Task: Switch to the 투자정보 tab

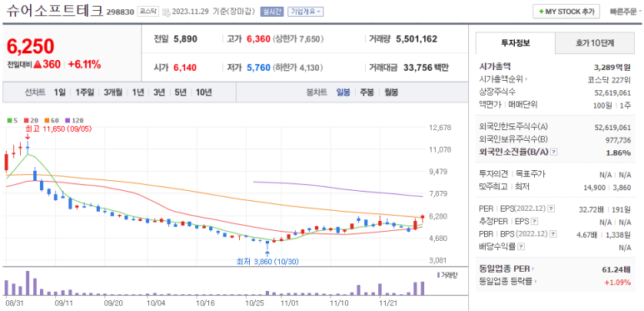Action: [516, 43]
